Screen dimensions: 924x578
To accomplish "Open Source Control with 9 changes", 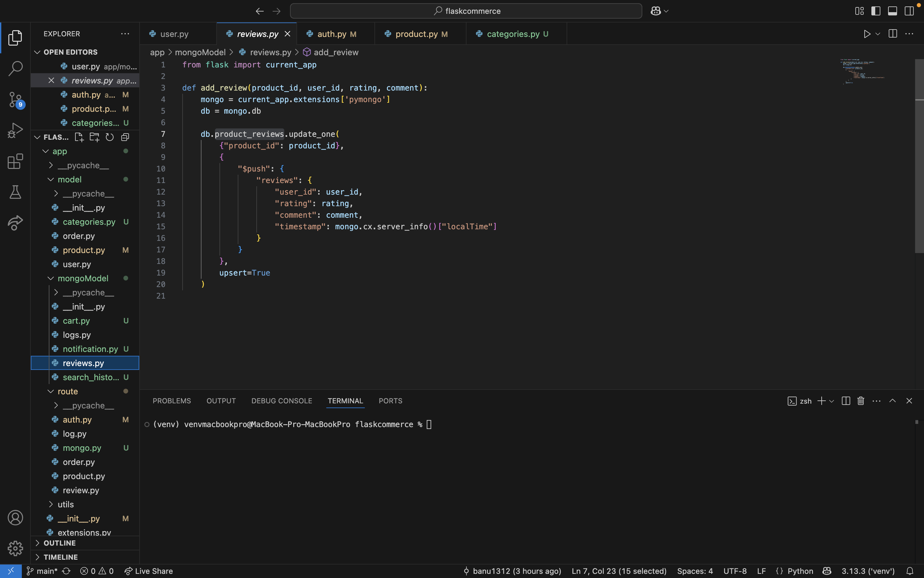I will (x=15, y=100).
